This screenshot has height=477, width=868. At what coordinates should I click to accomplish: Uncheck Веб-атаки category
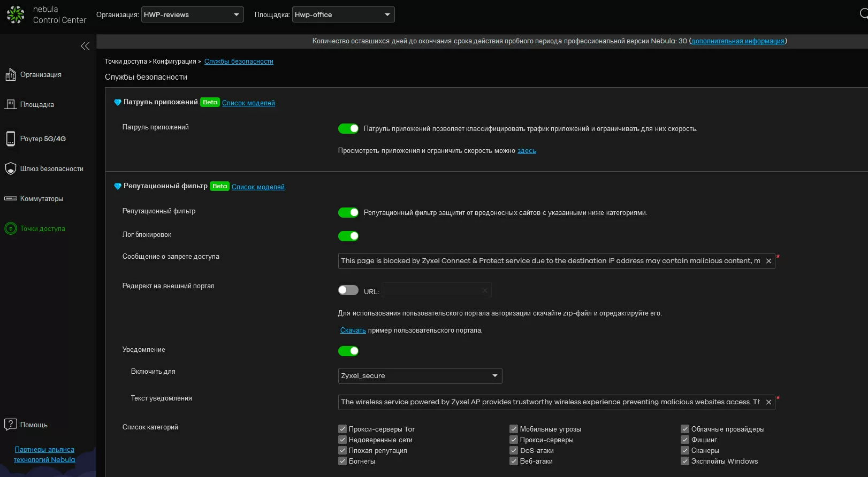click(514, 461)
